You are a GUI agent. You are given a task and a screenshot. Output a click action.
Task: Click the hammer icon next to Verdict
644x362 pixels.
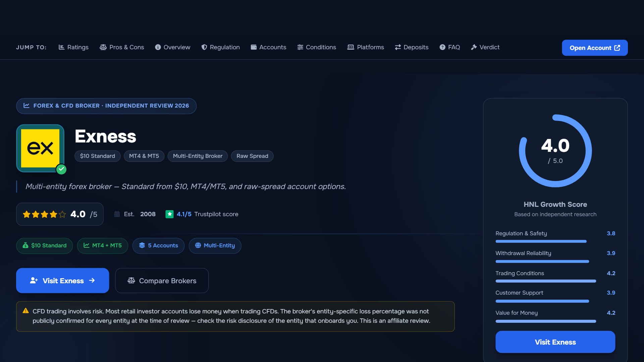(474, 47)
